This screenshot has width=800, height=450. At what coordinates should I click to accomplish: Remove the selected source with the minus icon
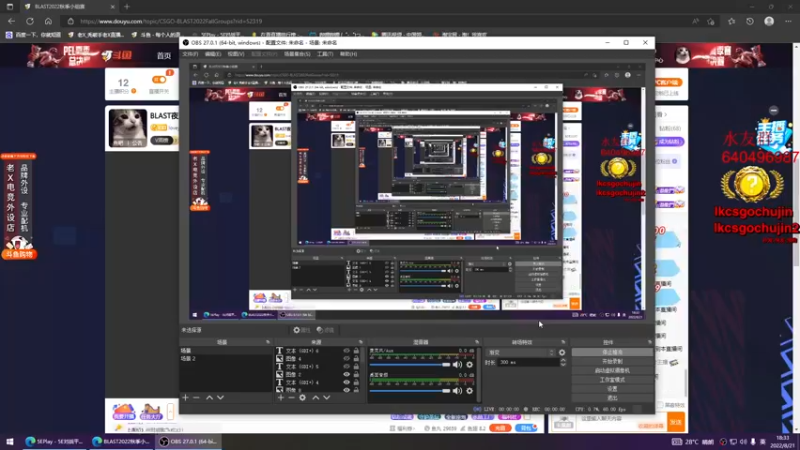tap(291, 397)
